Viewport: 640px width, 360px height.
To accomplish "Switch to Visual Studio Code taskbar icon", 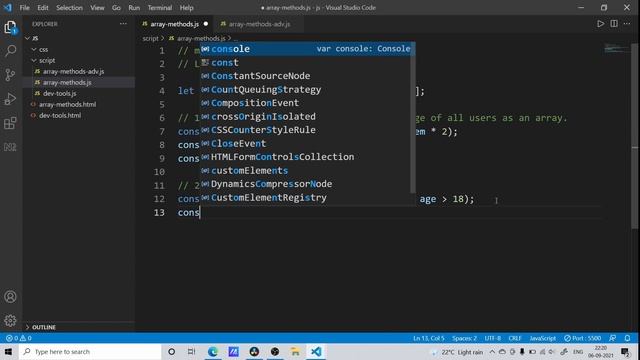I will tap(316, 351).
